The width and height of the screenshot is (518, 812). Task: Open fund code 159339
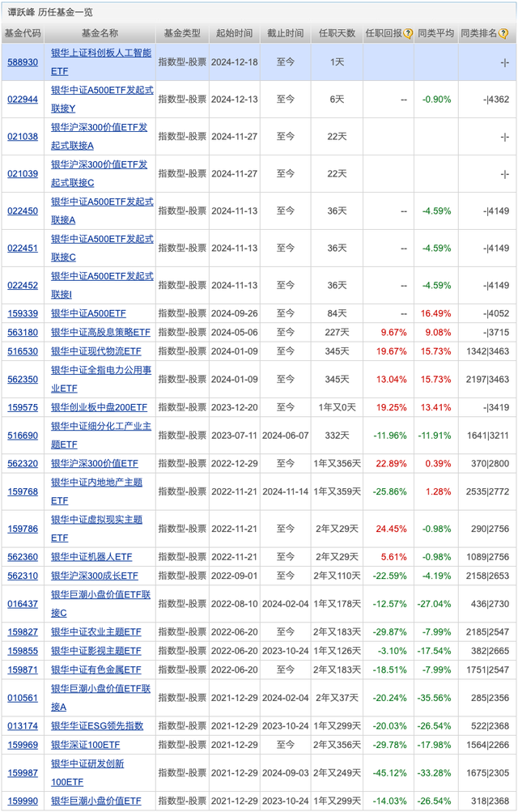coord(23,314)
